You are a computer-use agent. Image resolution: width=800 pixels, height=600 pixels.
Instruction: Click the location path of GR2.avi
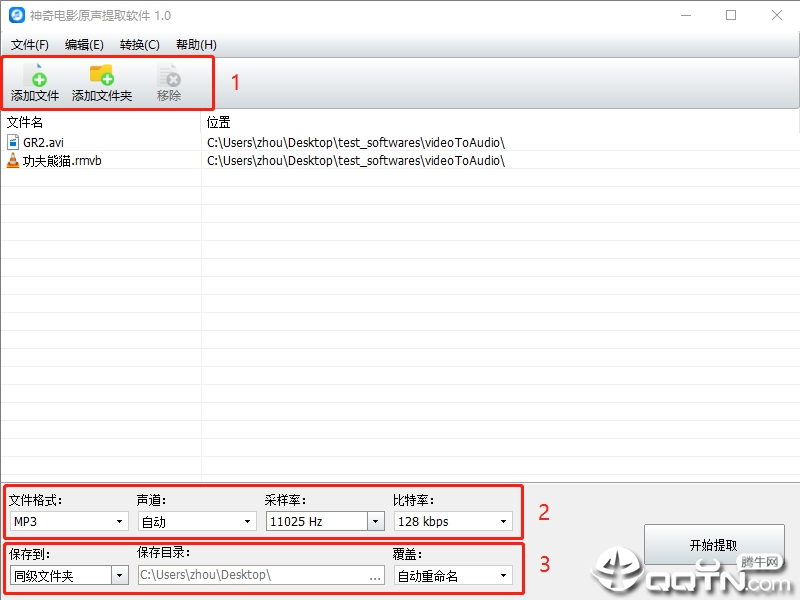click(356, 142)
